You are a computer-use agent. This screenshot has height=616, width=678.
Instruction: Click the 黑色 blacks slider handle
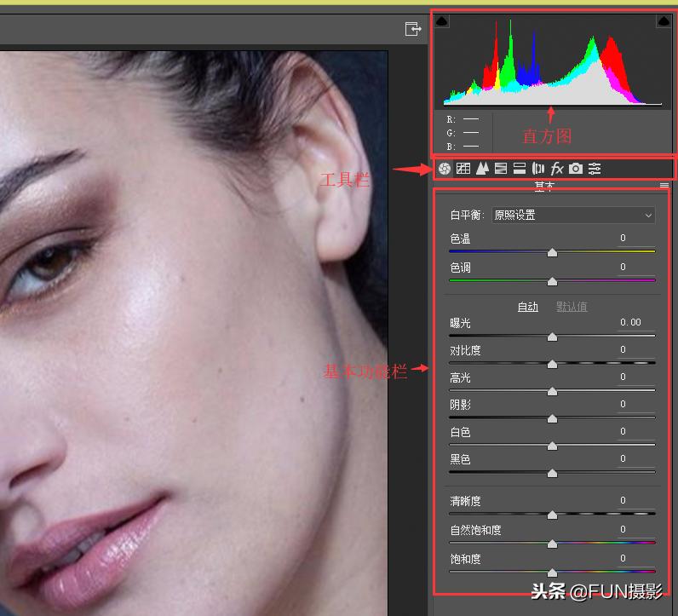[552, 474]
